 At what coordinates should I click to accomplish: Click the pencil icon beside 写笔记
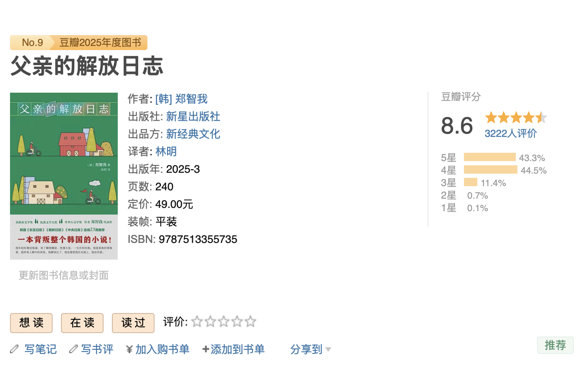15,349
